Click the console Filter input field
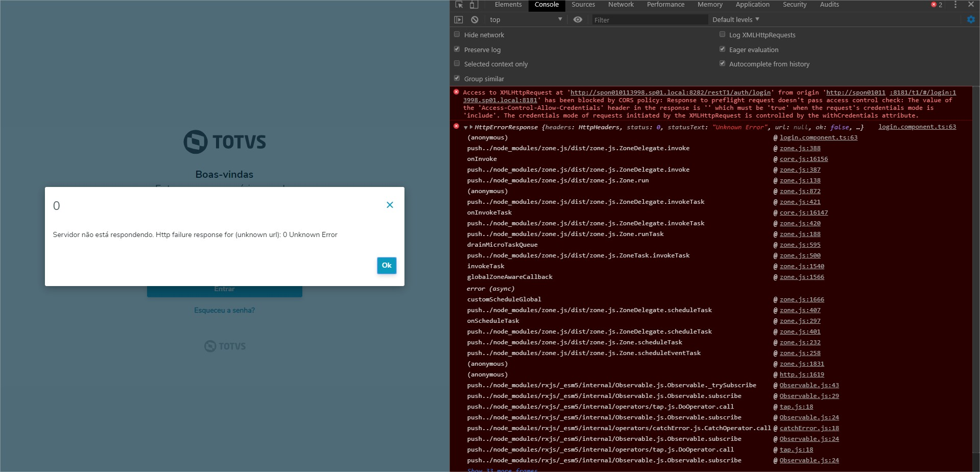Viewport: 980px width, 472px height. point(649,20)
